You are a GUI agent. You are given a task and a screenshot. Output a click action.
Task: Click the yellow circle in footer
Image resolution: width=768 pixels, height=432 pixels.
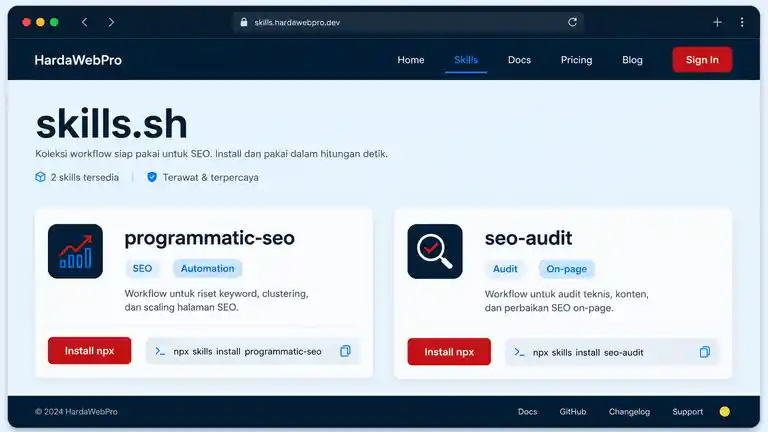pyautogui.click(x=725, y=411)
